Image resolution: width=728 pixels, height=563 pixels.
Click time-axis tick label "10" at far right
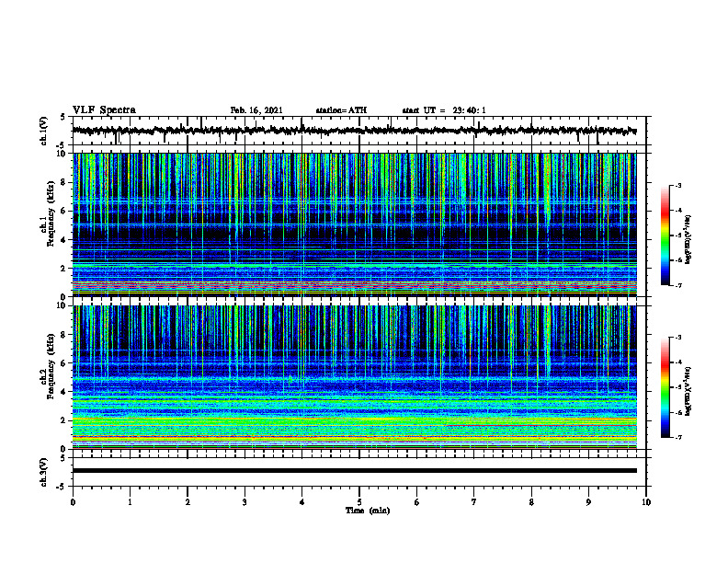[646, 502]
